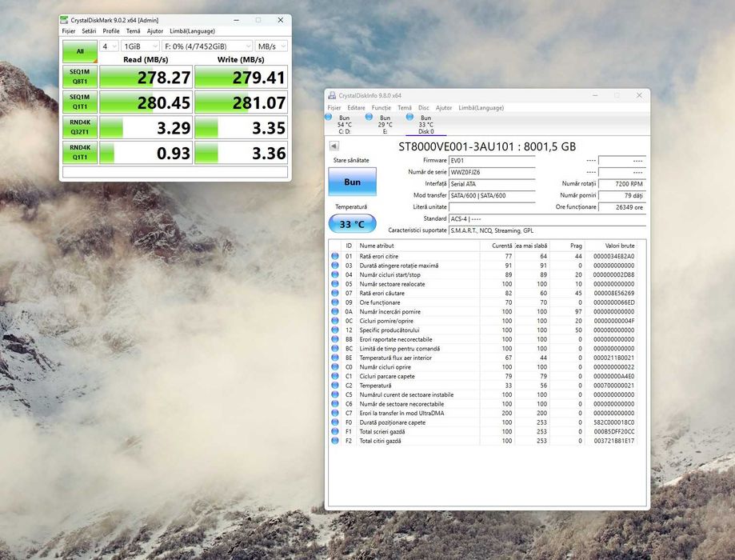This screenshot has height=560, width=735.
Task: Click status icon for Erori raportate necorectabile
Action: [334, 339]
